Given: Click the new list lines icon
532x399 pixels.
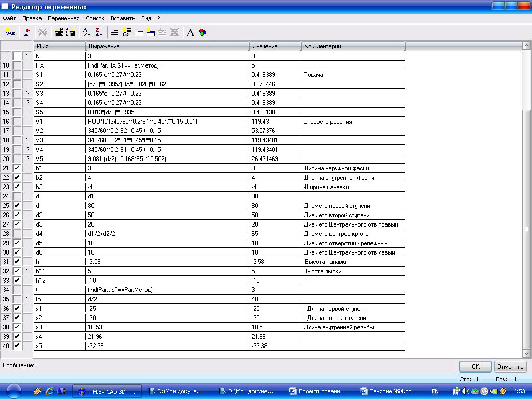Looking at the screenshot, I should click(x=115, y=33).
